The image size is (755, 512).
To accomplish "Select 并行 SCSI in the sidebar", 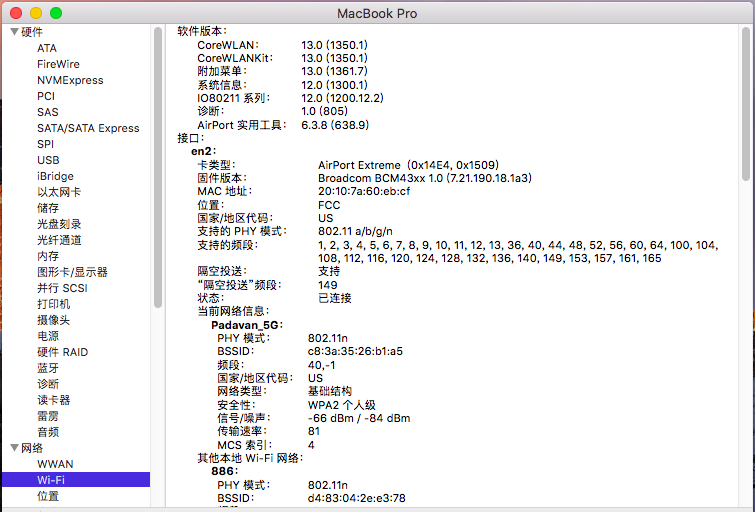I will pyautogui.click(x=62, y=288).
